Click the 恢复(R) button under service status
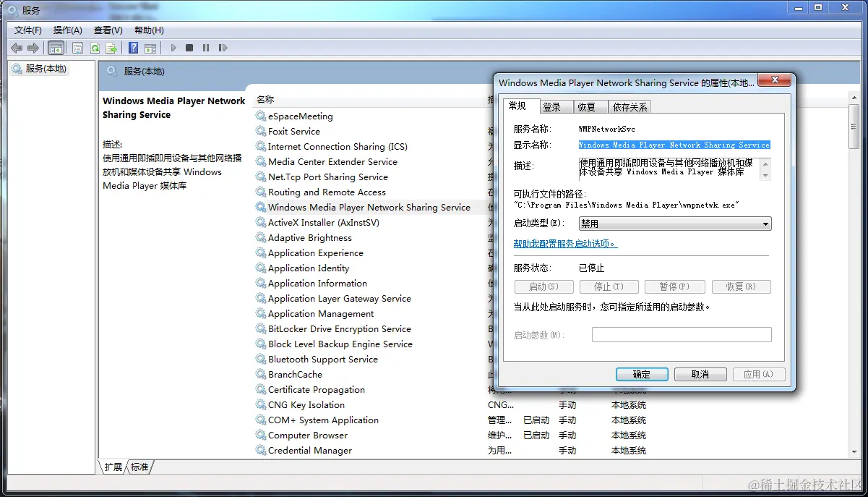This screenshot has height=497, width=868. (x=742, y=286)
